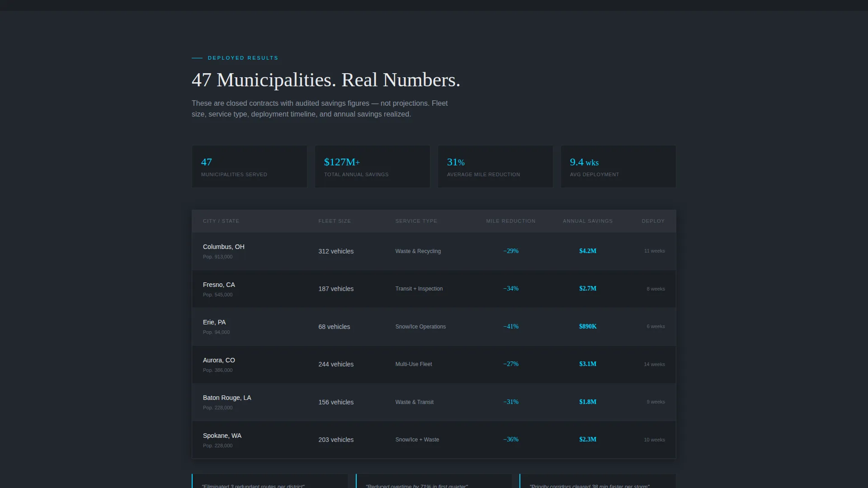Click the 'Transit + Inspection' service type
The height and width of the screenshot is (488, 868).
pos(419,289)
